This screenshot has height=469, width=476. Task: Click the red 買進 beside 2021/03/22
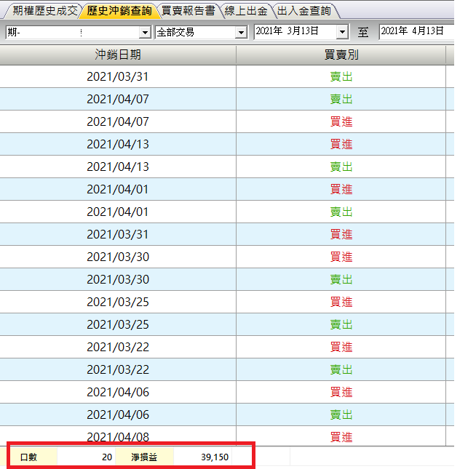(x=341, y=347)
